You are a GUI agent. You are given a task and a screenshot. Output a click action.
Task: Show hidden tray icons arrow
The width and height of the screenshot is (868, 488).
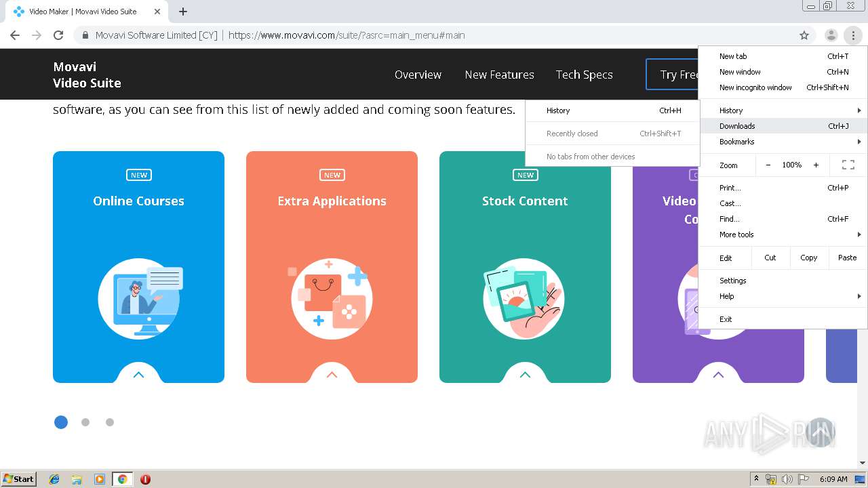(x=756, y=479)
